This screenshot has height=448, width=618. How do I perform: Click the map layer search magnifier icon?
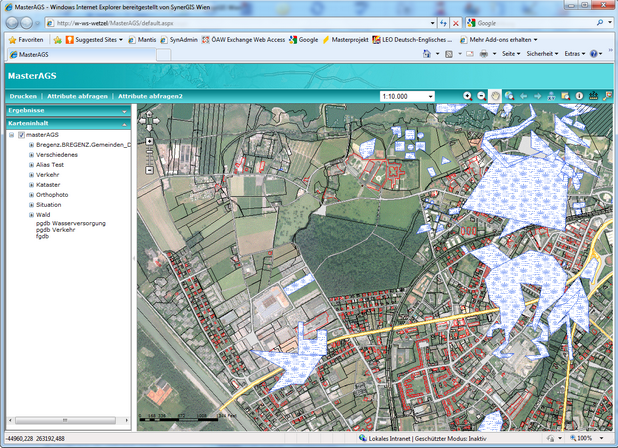(x=566, y=96)
